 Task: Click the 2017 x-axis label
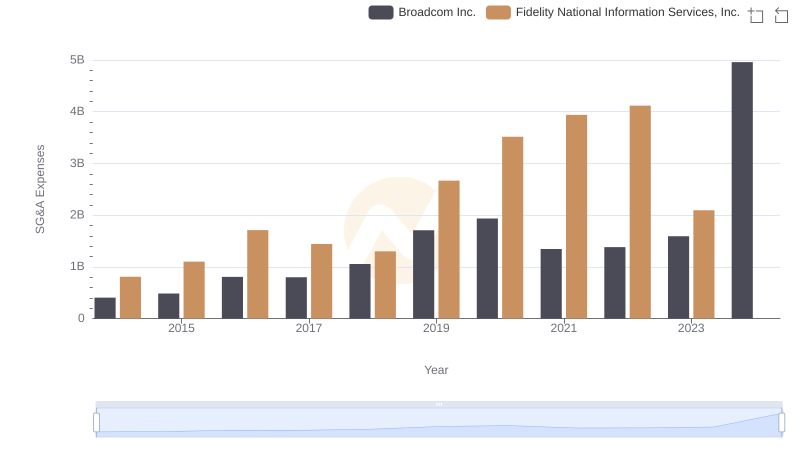(x=309, y=328)
